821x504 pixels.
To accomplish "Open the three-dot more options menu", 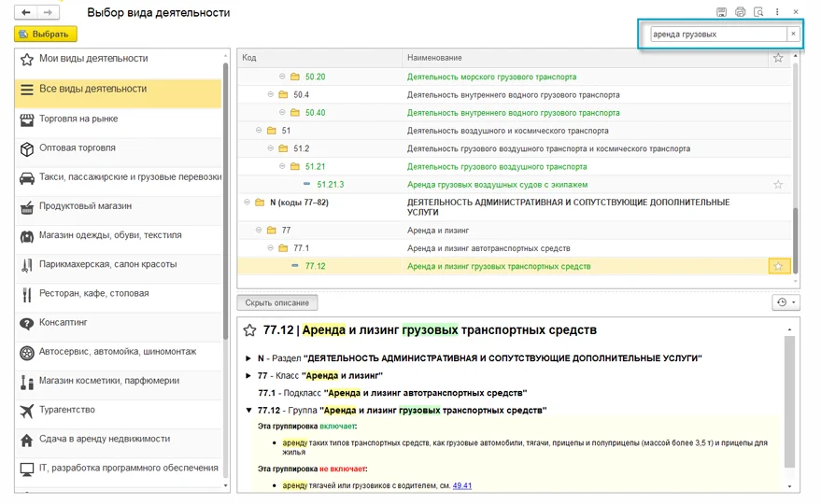I will 776,12.
